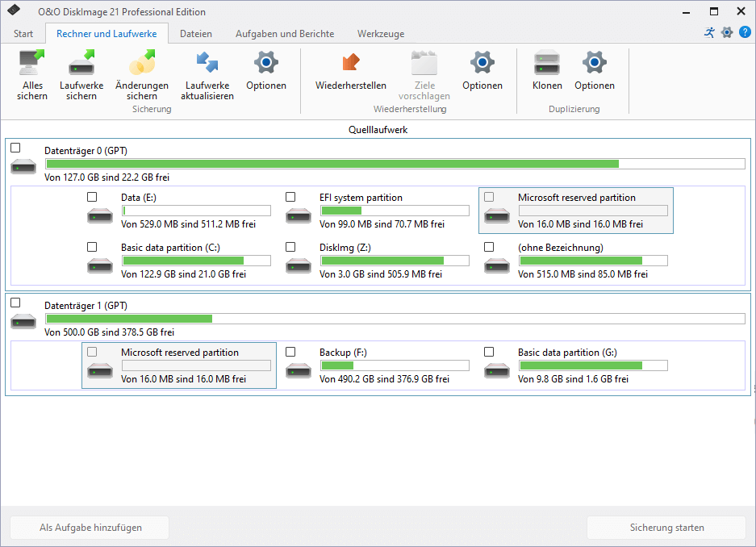
Task: Check the DiskImg (Z:) checkbox
Action: (x=290, y=247)
